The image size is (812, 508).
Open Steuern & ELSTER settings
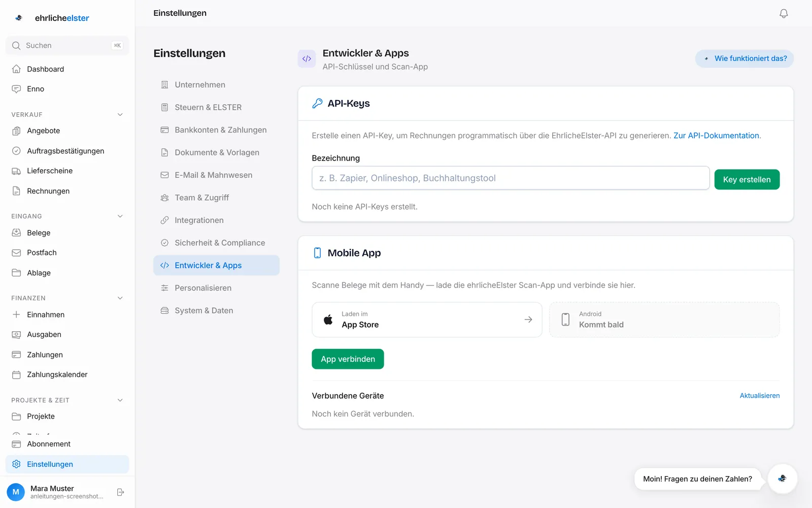(216, 107)
